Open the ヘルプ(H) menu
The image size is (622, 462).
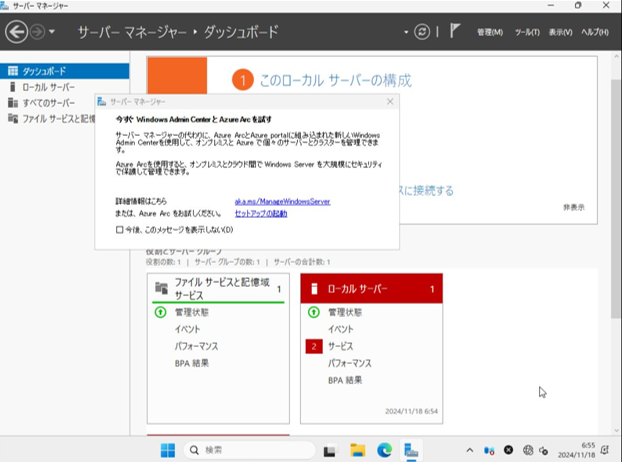[x=595, y=32]
